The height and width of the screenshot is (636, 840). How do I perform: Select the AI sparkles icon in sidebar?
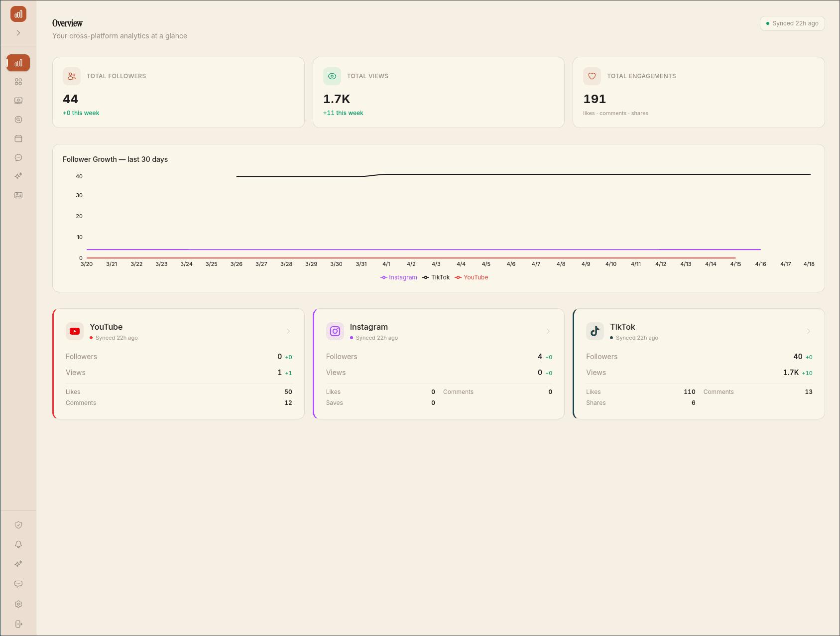(x=18, y=176)
